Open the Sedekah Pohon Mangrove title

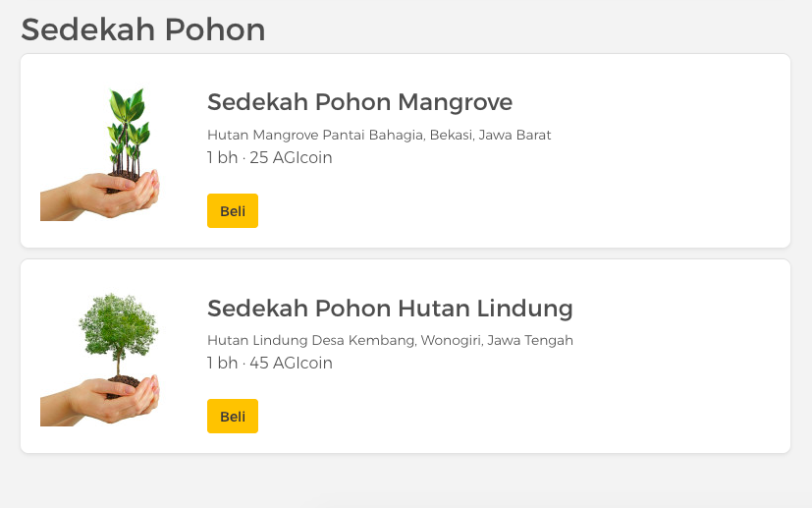[359, 102]
